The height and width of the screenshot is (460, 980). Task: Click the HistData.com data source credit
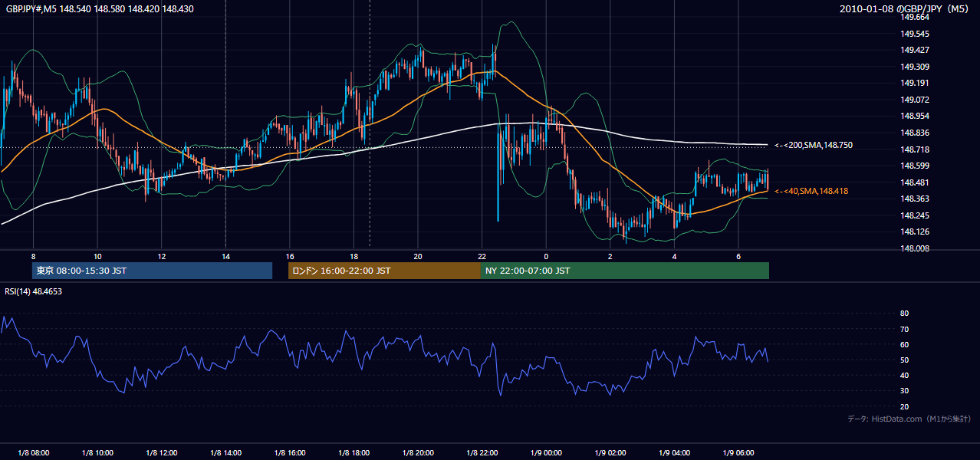pos(909,419)
